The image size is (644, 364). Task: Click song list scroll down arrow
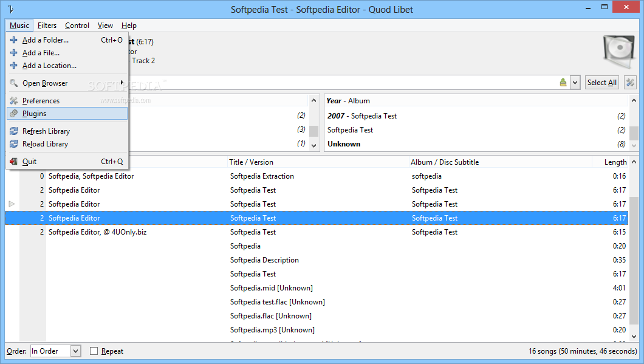pos(634,337)
